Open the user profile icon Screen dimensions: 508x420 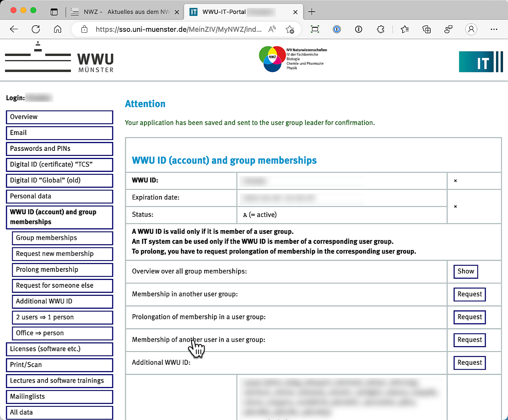(471, 29)
